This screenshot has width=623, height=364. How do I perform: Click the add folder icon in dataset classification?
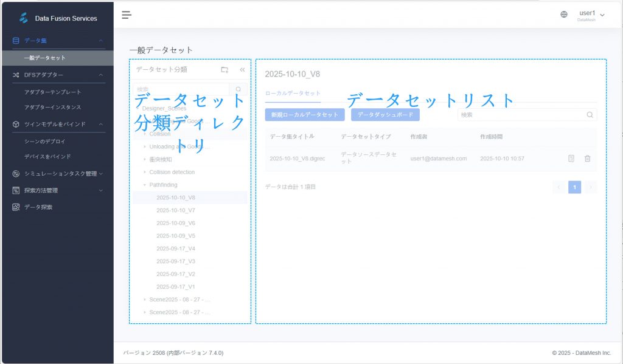[224, 70]
